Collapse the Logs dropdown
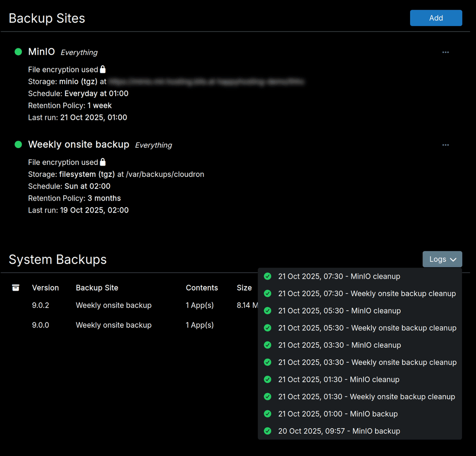 click(x=442, y=260)
